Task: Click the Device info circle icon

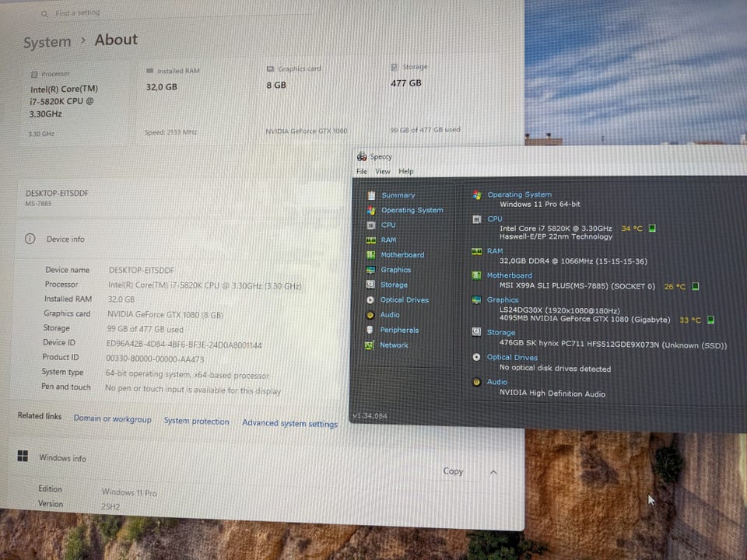Action: 30,239
